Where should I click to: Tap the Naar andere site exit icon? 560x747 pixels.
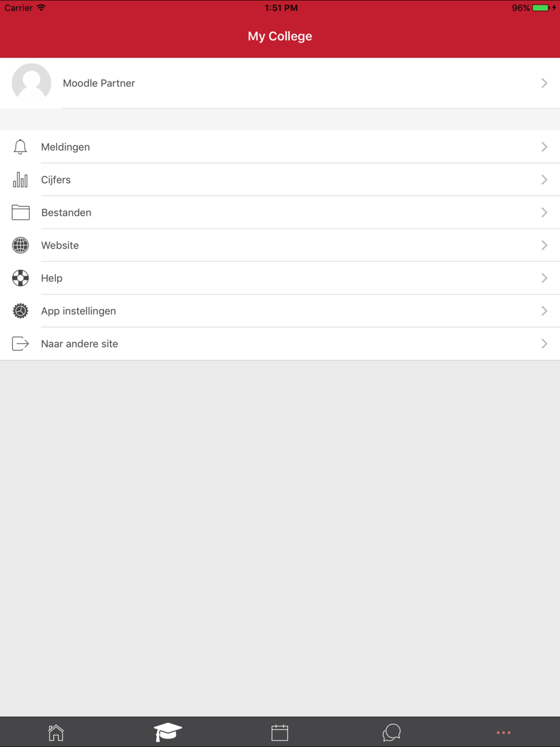click(20, 344)
